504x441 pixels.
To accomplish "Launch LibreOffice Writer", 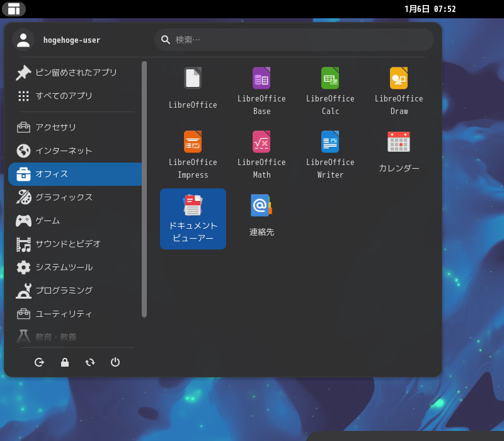I will click(x=330, y=154).
